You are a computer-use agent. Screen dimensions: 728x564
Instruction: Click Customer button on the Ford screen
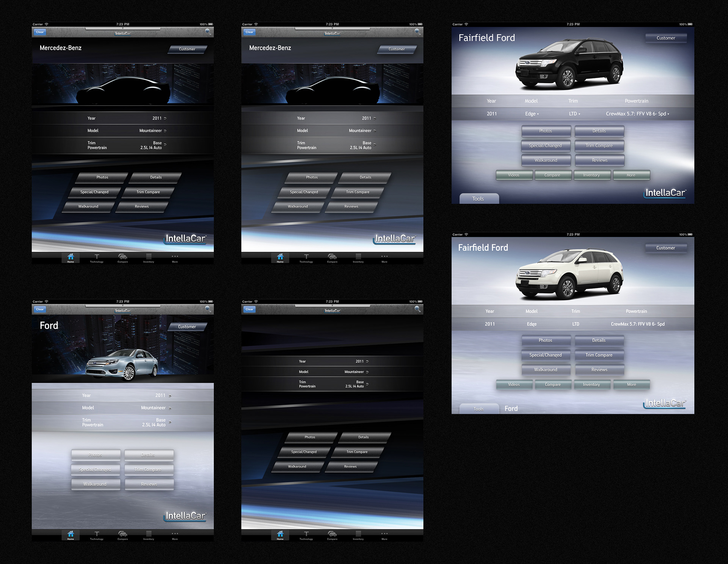(x=187, y=327)
